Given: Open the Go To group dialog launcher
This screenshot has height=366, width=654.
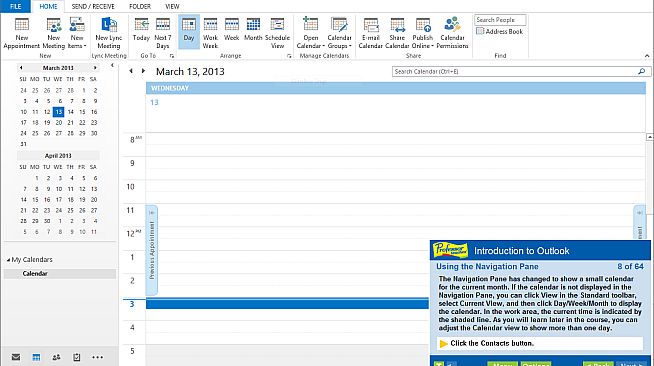Looking at the screenshot, I should pyautogui.click(x=171, y=56).
